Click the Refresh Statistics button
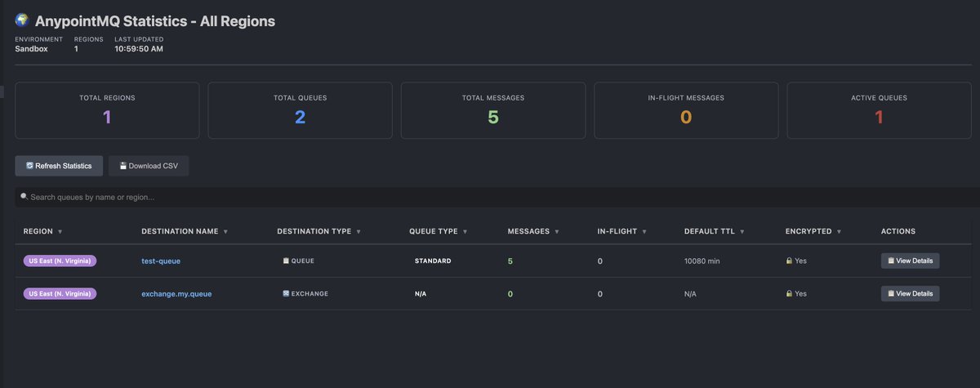 coord(59,166)
